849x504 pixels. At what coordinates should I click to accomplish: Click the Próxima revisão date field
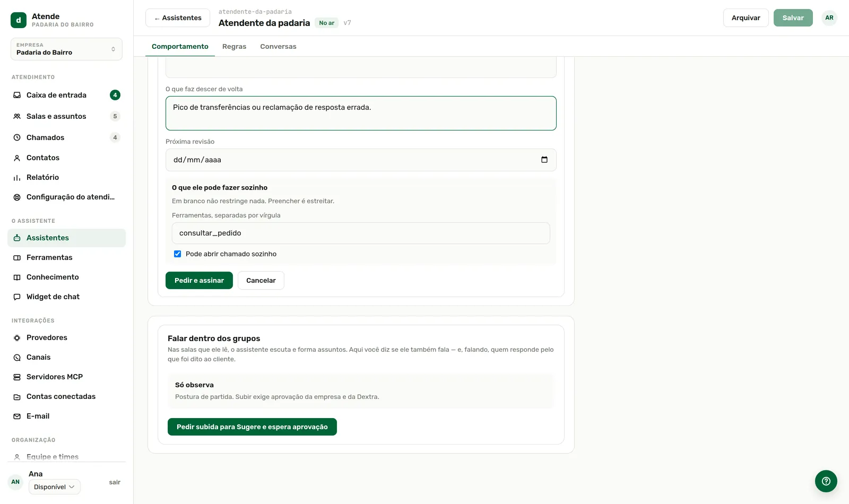pyautogui.click(x=361, y=160)
